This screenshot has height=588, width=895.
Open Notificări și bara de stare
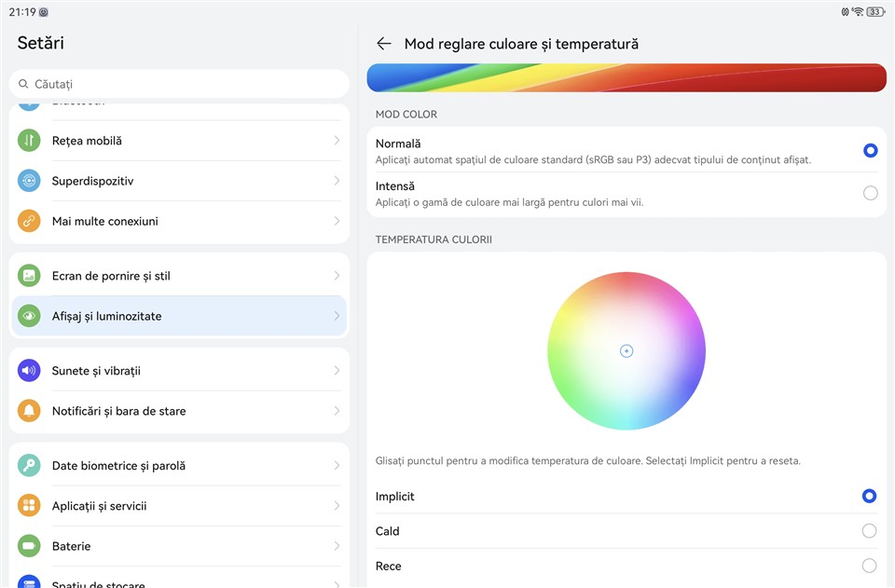point(177,411)
